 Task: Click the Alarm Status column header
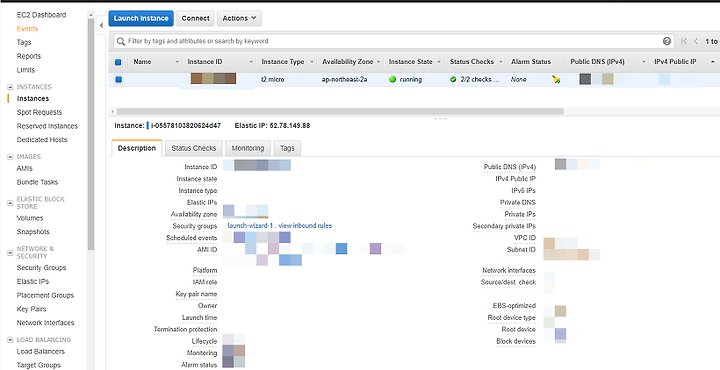pyautogui.click(x=531, y=62)
